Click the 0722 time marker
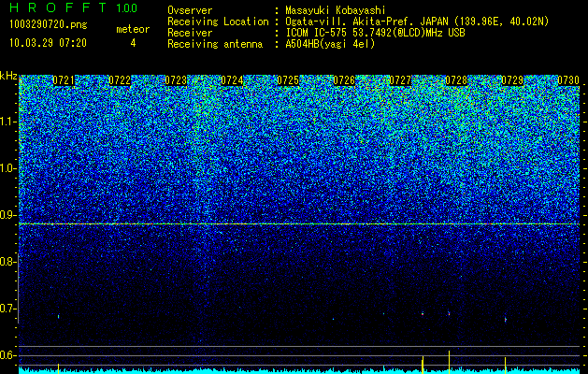 tap(120, 80)
